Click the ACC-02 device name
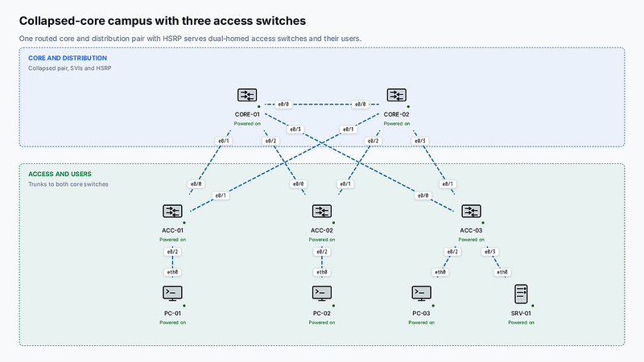Image resolution: width=644 pixels, height=362 pixels. [x=321, y=231]
